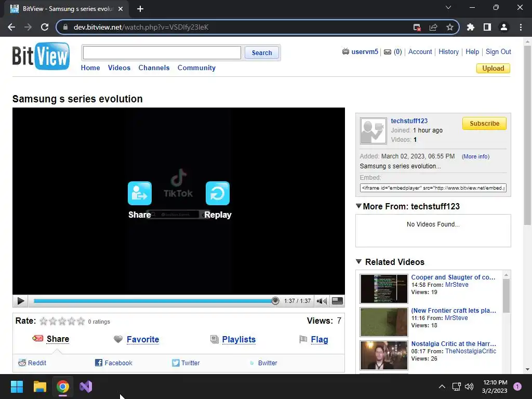Click the BitView logo
532x399 pixels.
pos(41,56)
